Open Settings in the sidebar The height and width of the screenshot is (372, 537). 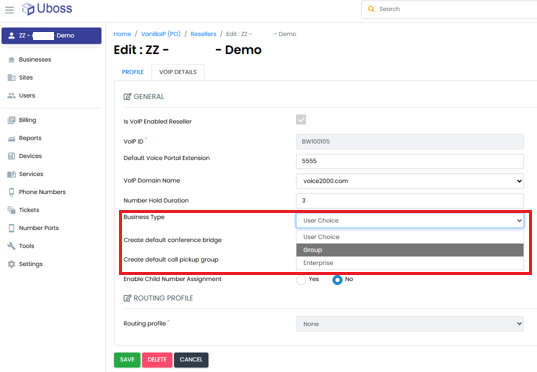[31, 264]
